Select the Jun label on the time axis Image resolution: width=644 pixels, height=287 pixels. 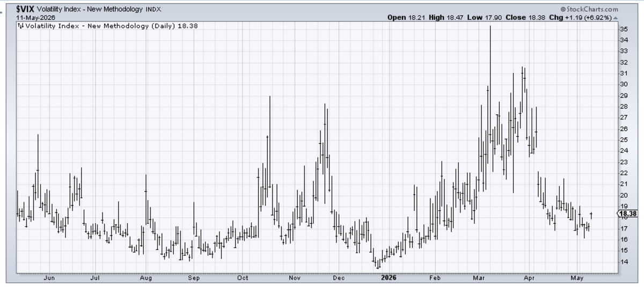coord(49,278)
